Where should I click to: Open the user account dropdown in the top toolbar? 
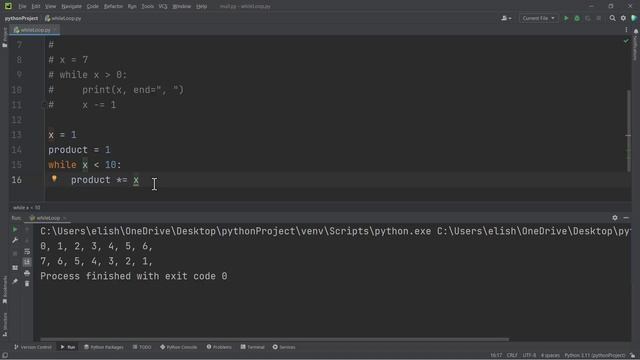point(506,18)
